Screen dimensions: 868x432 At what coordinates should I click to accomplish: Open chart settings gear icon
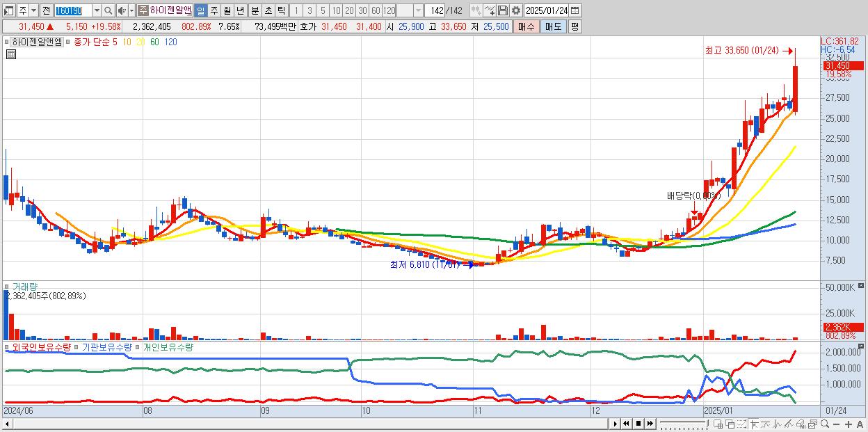coord(516,11)
